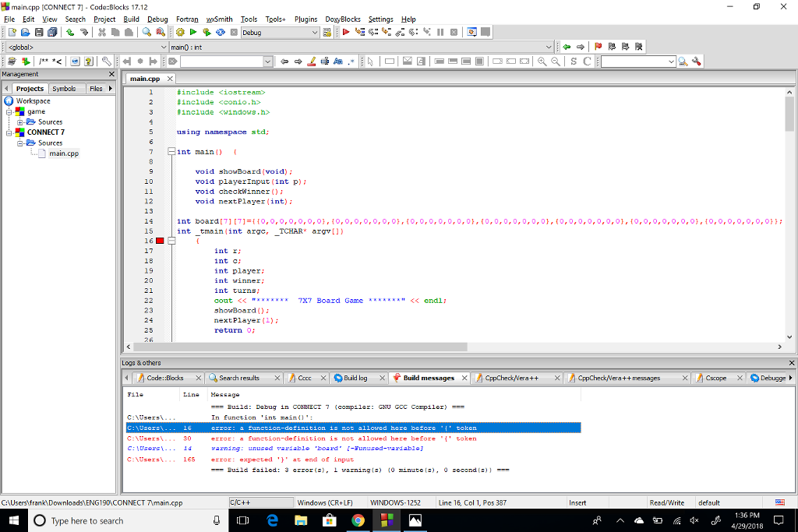Start the debugger with the red arrow
Image resolution: width=798 pixels, height=532 pixels.
point(346,32)
